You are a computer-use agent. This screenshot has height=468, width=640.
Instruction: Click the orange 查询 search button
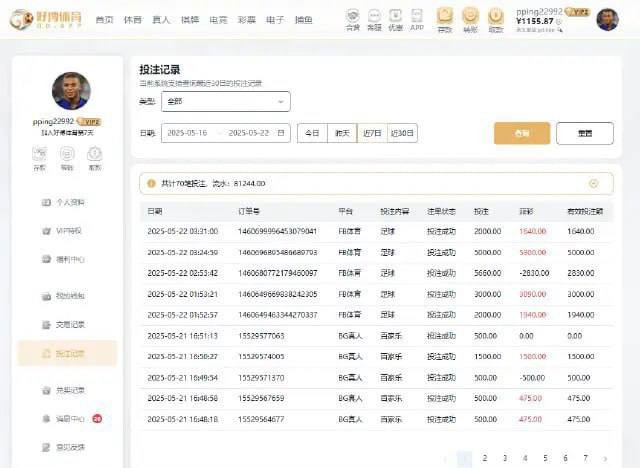522,133
